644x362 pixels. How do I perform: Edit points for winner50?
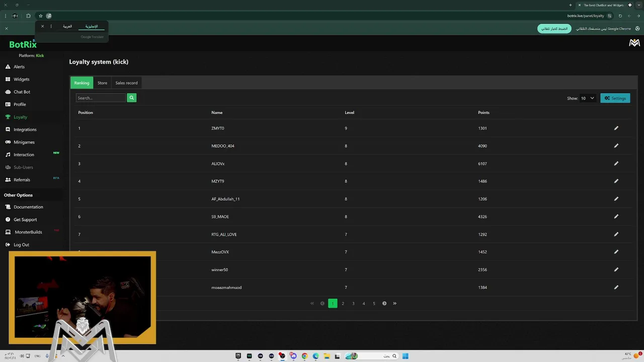(616, 269)
